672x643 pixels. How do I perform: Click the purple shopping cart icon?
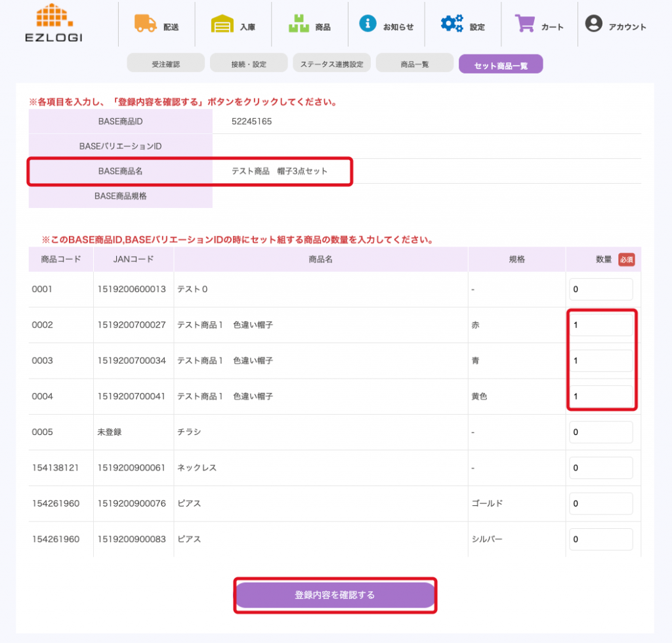525,24
